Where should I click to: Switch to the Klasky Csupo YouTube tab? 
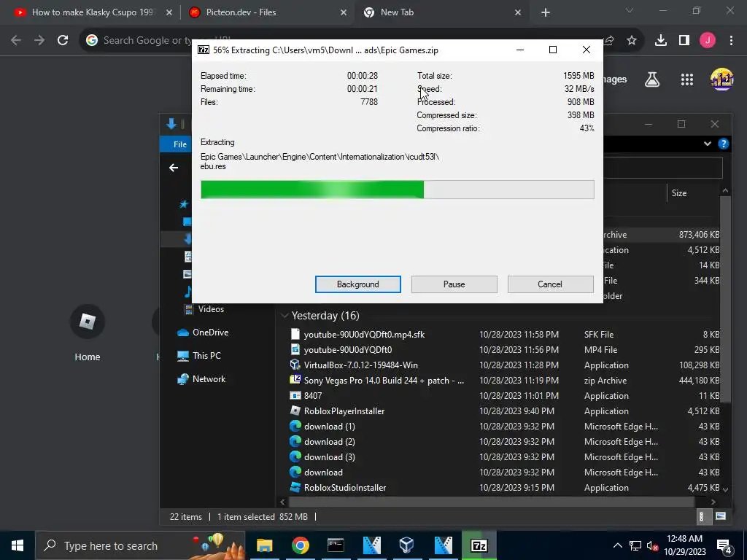[92, 12]
